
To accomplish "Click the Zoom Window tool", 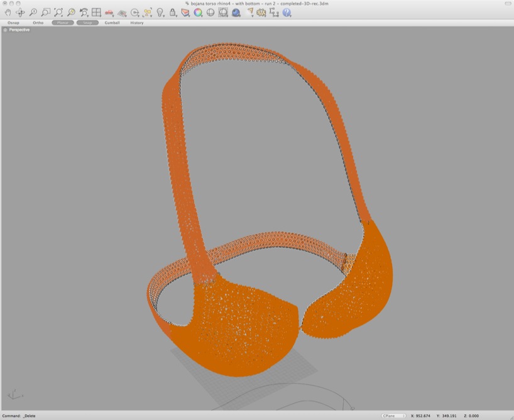I will [46, 13].
